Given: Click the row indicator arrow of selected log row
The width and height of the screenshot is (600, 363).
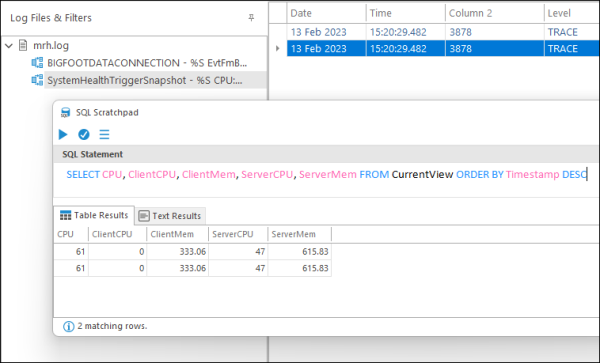Looking at the screenshot, I should (278, 49).
